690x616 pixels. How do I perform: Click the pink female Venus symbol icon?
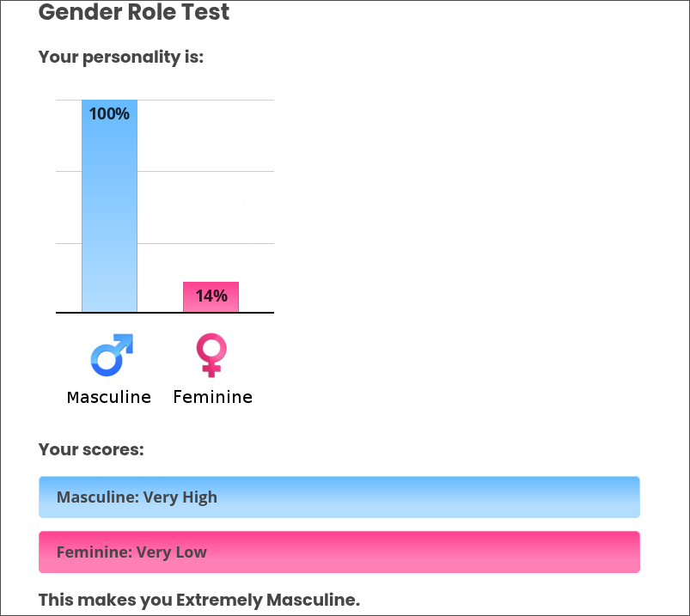coord(211,356)
